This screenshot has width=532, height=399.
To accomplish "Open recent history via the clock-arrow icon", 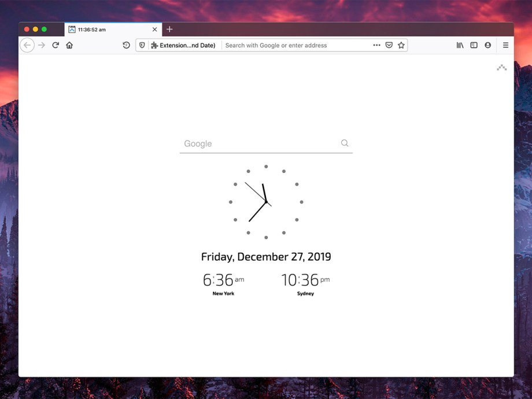I will coord(126,45).
